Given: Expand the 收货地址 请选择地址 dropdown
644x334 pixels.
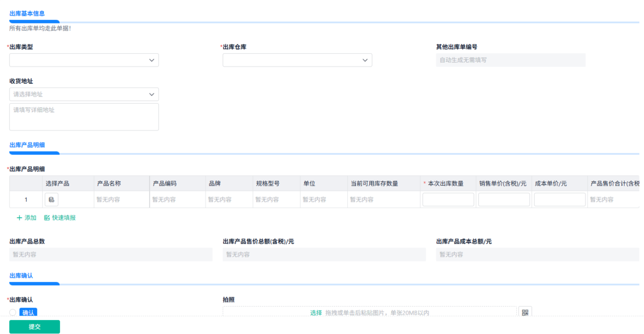Looking at the screenshot, I should 84,95.
